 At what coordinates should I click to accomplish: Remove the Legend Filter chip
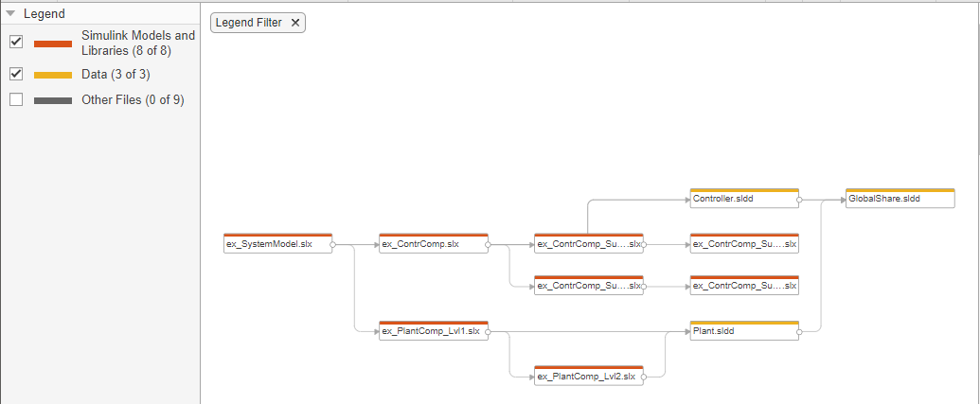[x=294, y=23]
